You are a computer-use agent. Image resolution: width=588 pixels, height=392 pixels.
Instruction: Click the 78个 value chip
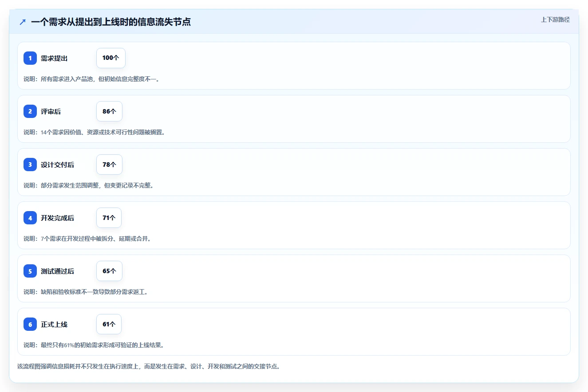pos(109,165)
